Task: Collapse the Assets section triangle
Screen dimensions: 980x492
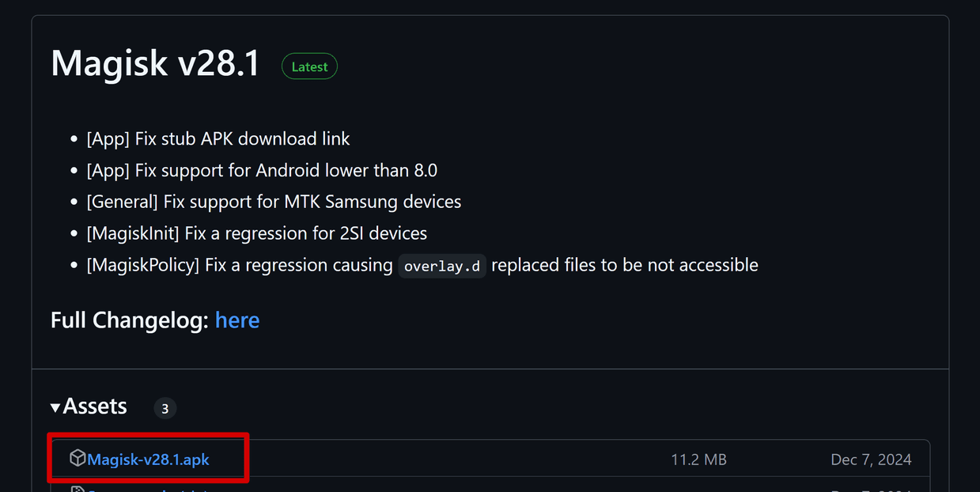Action: click(x=55, y=407)
